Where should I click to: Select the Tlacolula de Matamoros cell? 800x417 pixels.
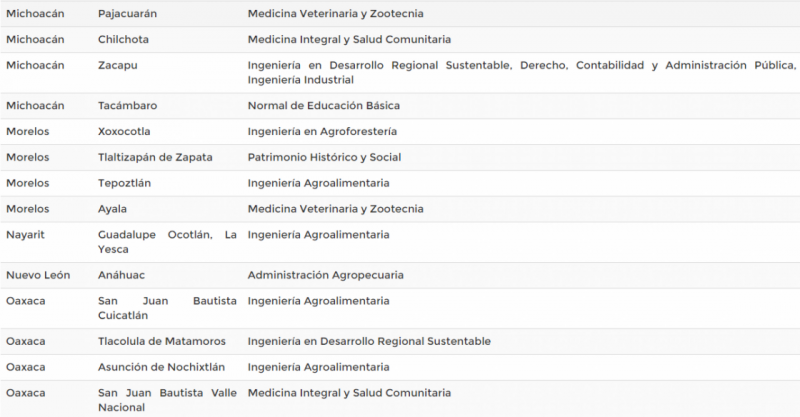161,341
